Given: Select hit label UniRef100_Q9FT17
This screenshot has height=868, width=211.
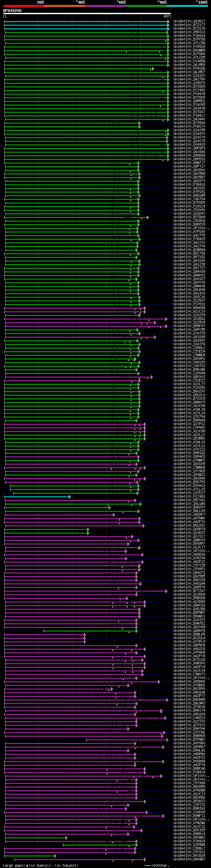Looking at the screenshot, I should [x=190, y=167].
